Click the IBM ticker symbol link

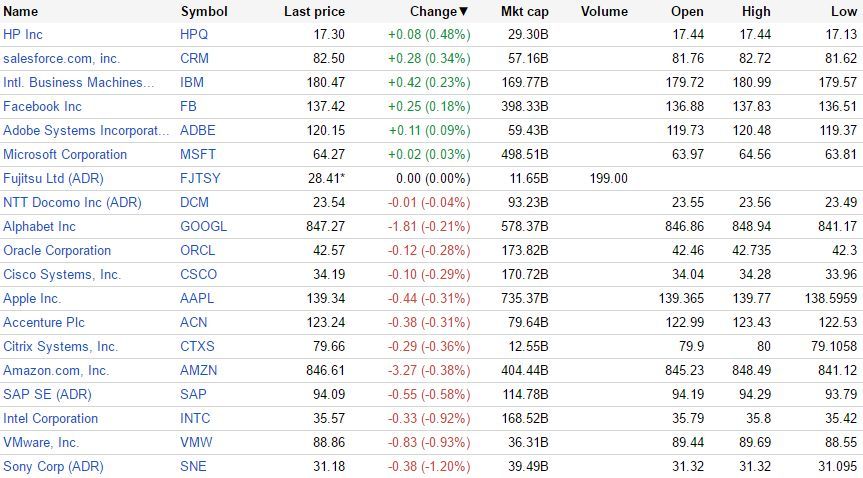point(192,82)
